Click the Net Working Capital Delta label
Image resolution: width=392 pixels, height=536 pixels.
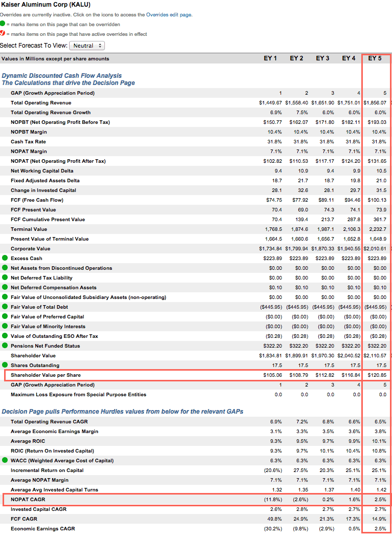41,170
